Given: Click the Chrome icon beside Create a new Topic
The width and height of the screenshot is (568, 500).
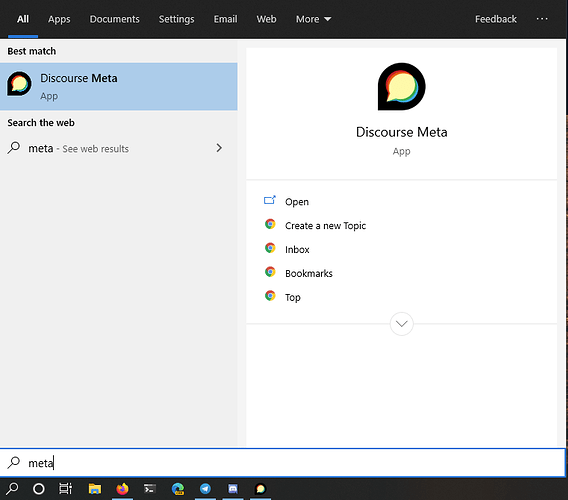Looking at the screenshot, I should (x=270, y=224).
